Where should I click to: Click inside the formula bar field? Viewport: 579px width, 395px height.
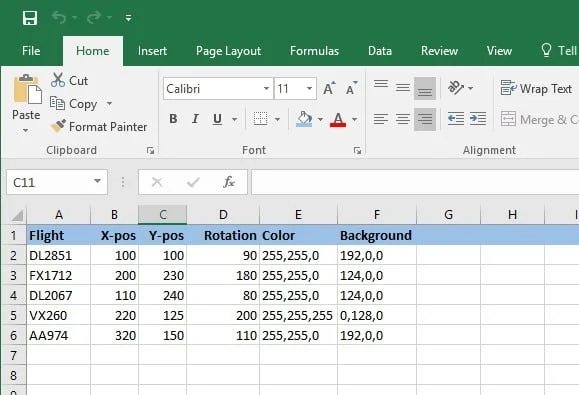415,182
